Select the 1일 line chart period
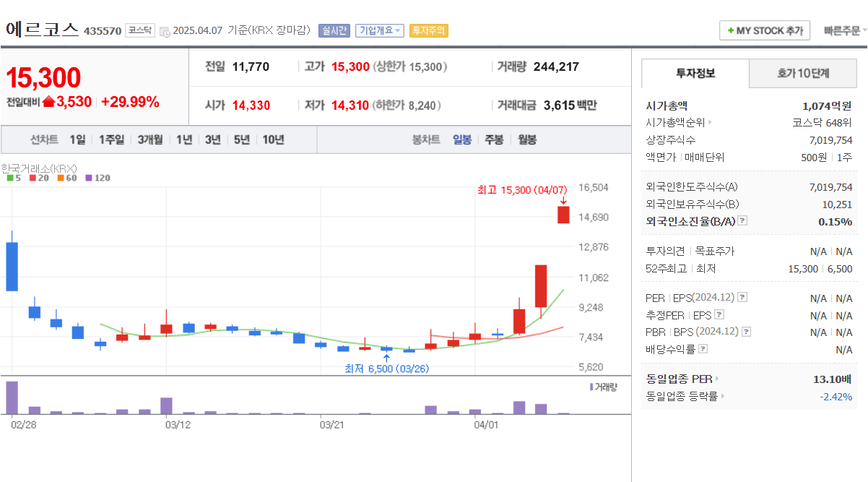 (77, 139)
